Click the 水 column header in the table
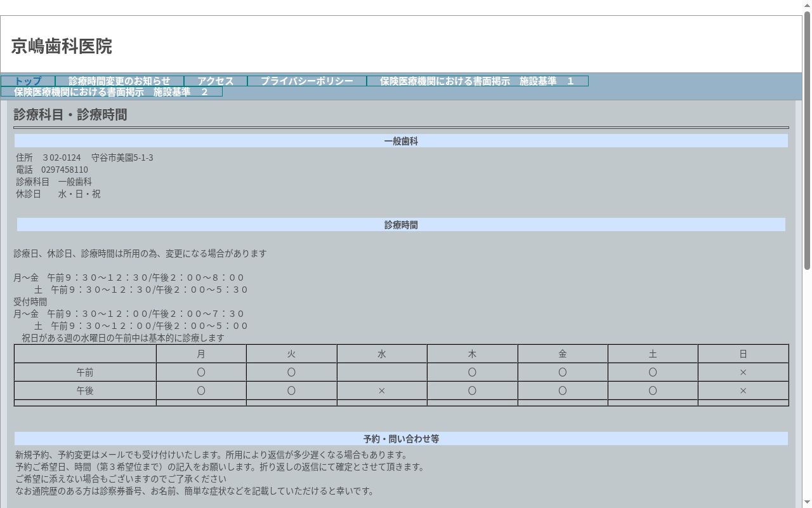Viewport: 812px width, 508px height. click(x=382, y=354)
